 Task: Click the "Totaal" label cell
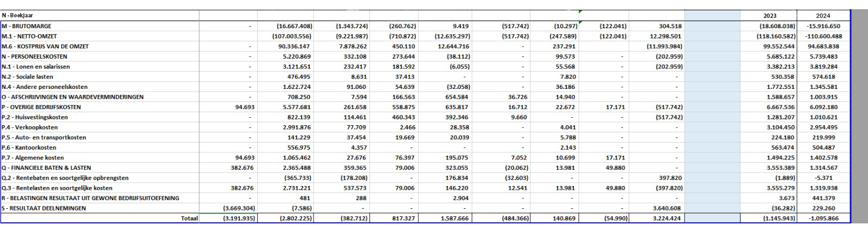(189, 219)
